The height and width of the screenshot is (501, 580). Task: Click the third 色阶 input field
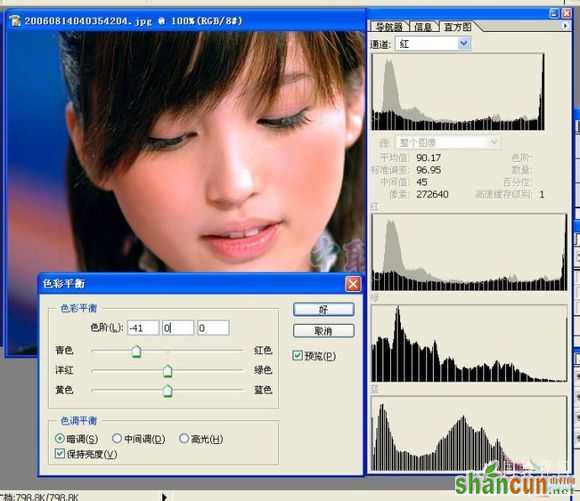tap(213, 328)
